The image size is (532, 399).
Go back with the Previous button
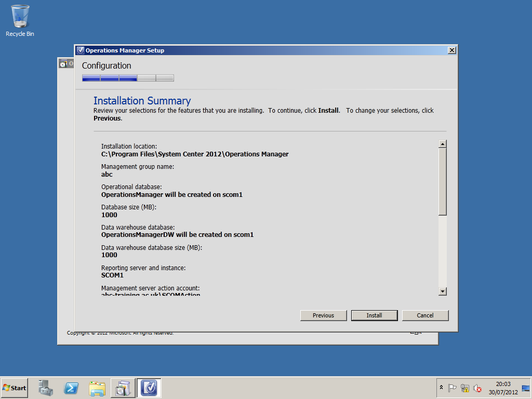point(323,315)
